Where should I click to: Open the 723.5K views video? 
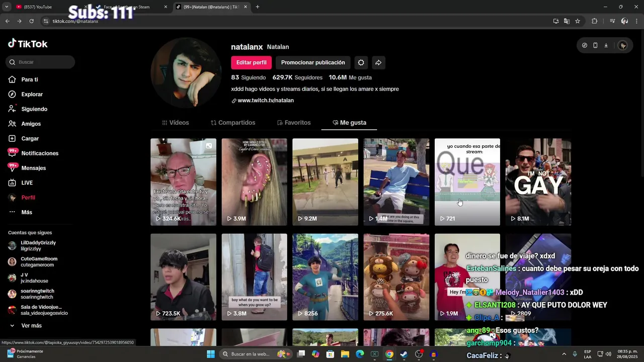click(x=183, y=277)
